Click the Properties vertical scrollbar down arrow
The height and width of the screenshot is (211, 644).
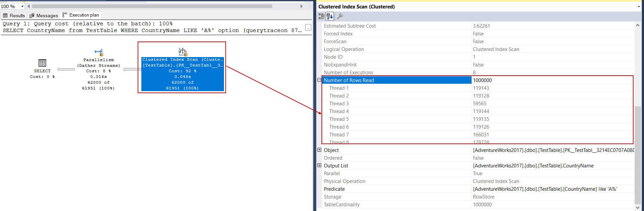pos(638,207)
